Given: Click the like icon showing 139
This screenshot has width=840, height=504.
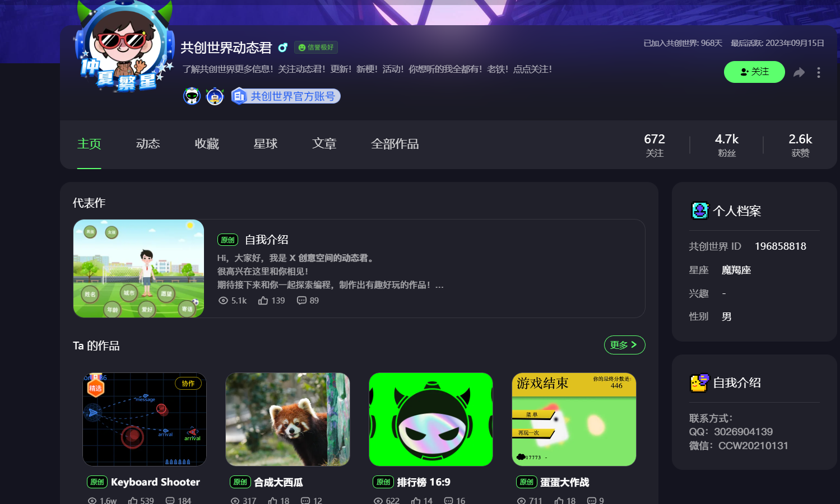Looking at the screenshot, I should pos(263,301).
